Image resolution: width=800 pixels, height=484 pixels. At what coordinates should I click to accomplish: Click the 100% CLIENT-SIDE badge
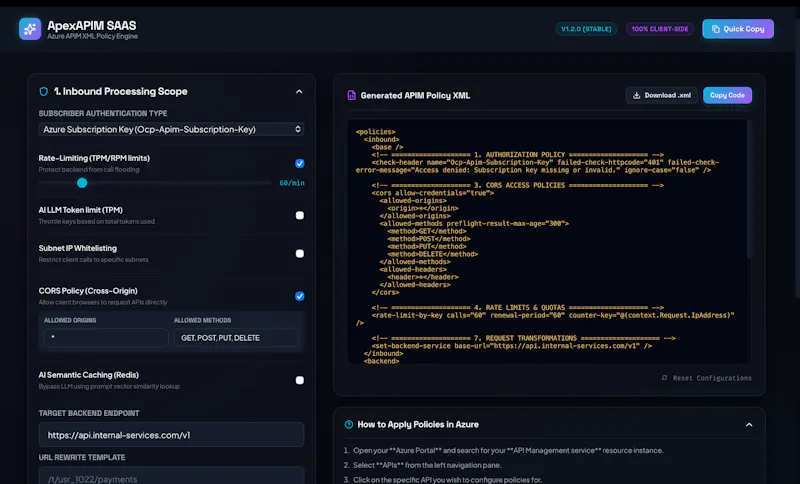click(660, 29)
